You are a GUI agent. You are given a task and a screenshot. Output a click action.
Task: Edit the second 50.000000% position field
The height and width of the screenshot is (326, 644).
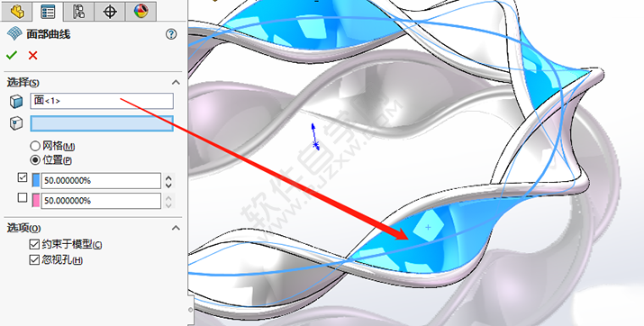[101, 201]
